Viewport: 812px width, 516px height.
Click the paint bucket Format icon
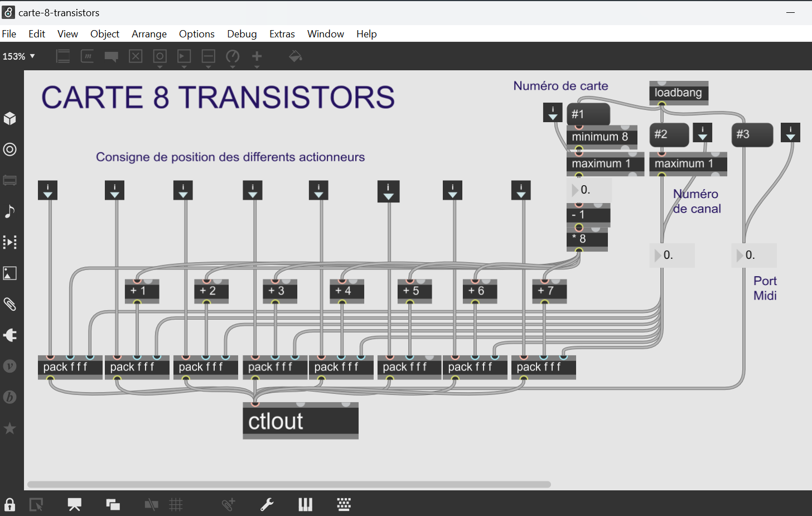[296, 56]
